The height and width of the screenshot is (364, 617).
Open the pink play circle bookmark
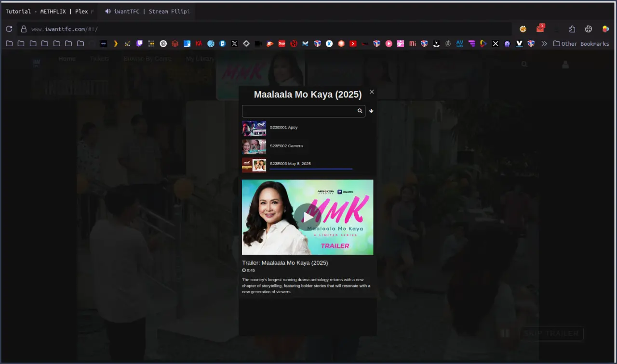[389, 43]
